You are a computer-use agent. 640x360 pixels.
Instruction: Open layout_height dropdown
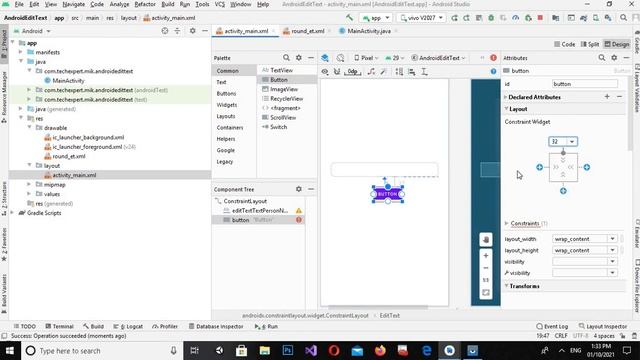pos(613,250)
